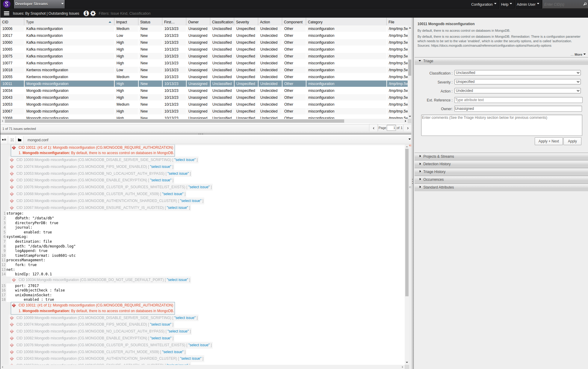Go to previous page arrow

click(x=374, y=128)
